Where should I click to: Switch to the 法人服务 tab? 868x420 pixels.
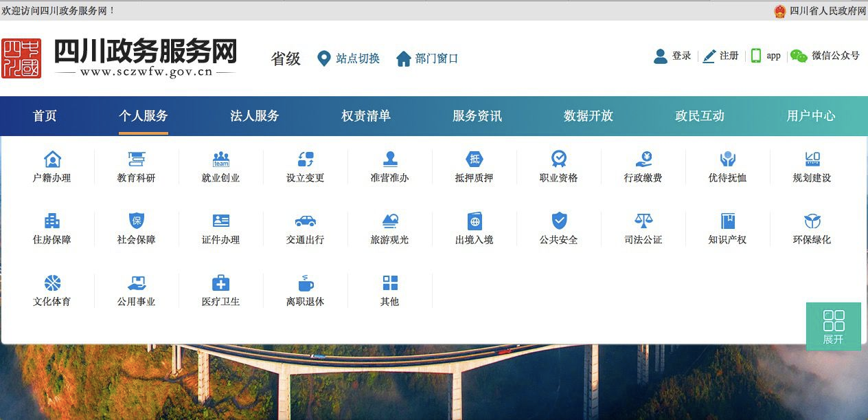[255, 116]
